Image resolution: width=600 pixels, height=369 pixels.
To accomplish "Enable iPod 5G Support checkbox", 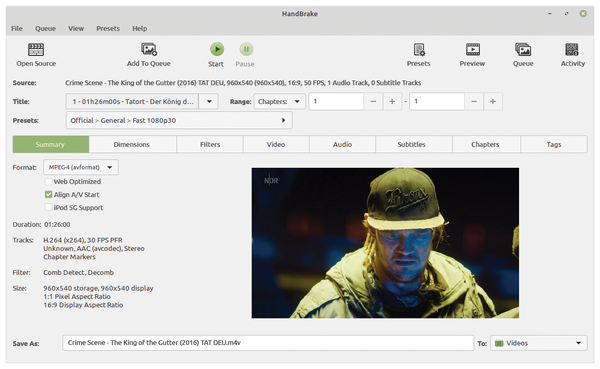I will click(x=48, y=207).
